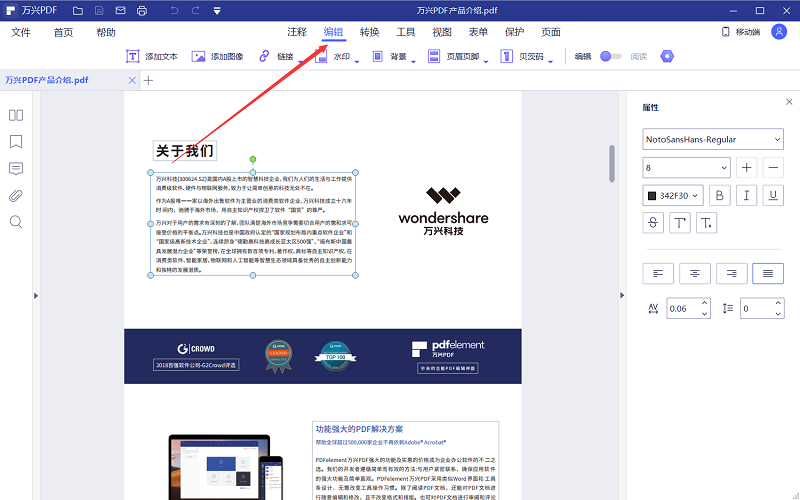
Task: Toggle superscript formatting
Action: pos(680,223)
